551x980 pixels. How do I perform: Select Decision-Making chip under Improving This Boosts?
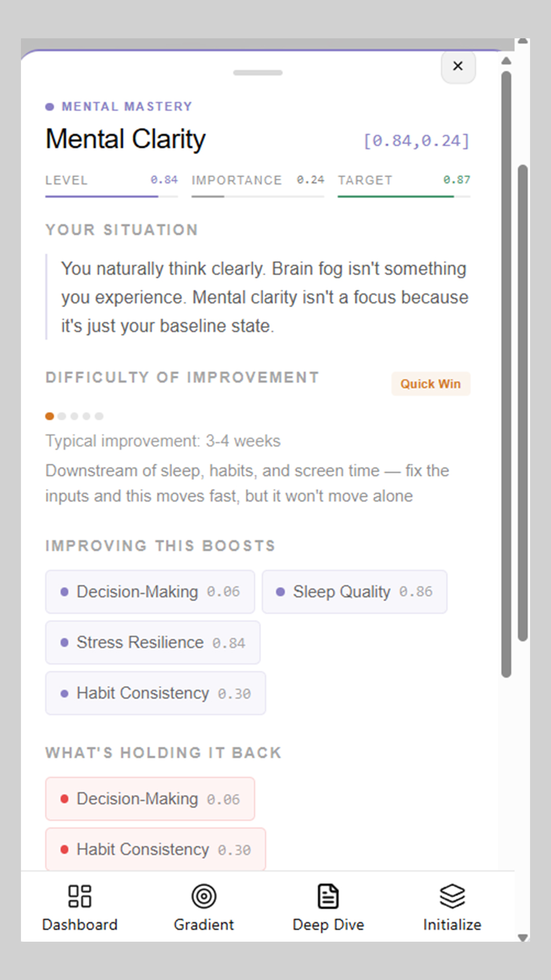(x=150, y=592)
